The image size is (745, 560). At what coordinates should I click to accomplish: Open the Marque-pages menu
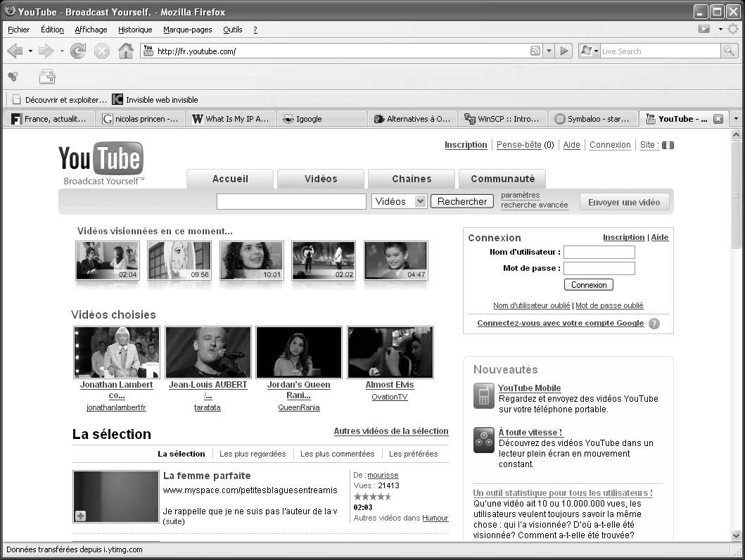(x=188, y=30)
